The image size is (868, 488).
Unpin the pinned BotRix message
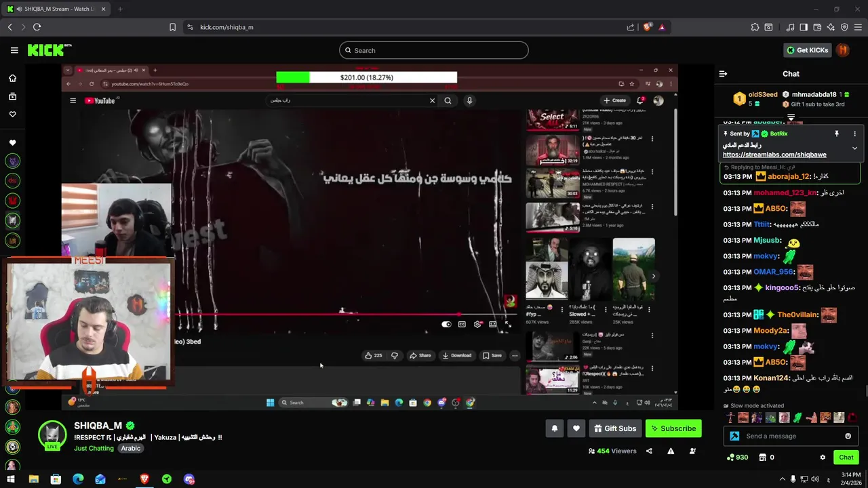coord(837,134)
